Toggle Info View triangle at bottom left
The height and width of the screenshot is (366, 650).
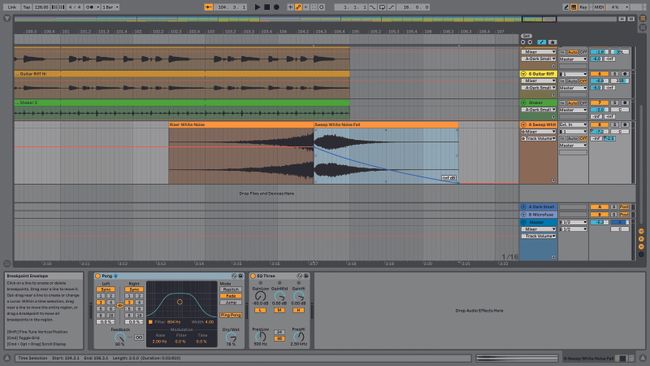(x=7, y=358)
